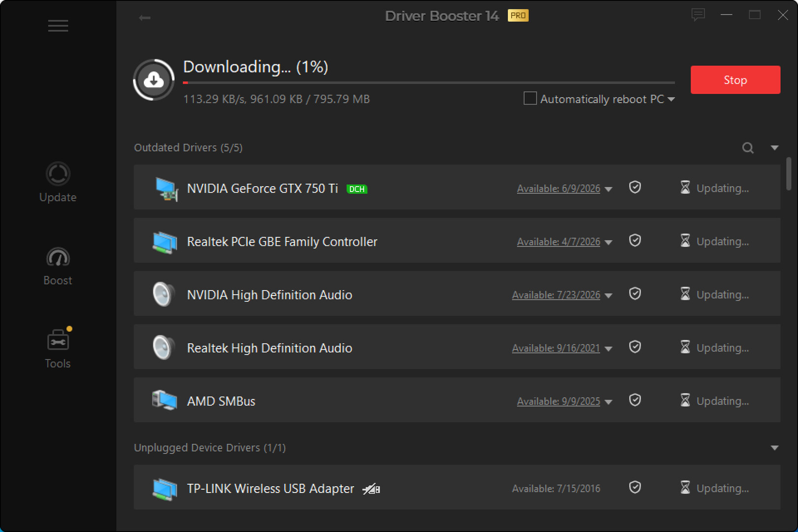Switch to the Boost section in the sidebar
Image resolution: width=798 pixels, height=532 pixels.
coord(58,266)
